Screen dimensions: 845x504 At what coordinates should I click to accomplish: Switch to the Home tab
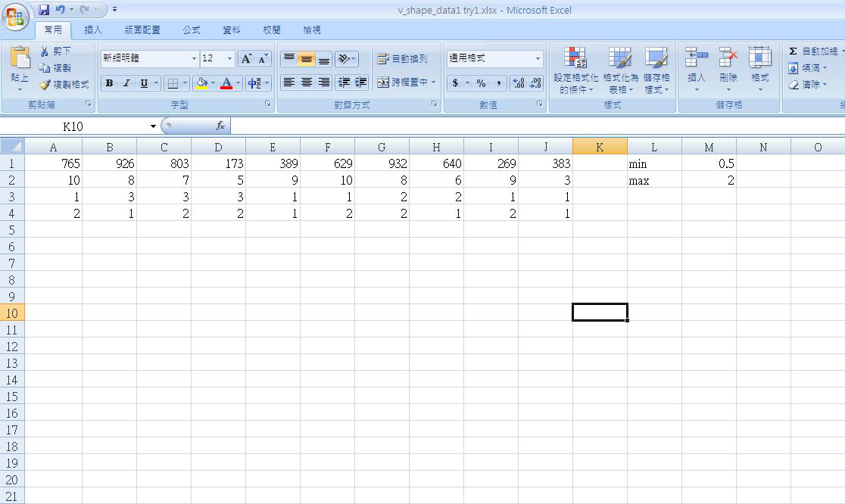coord(53,30)
